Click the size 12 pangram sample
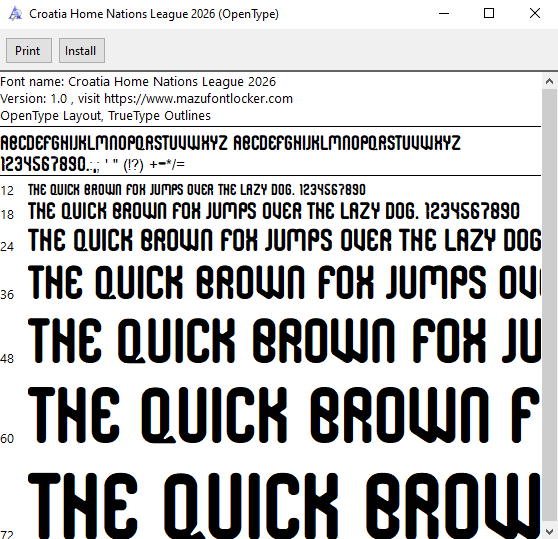558x539 pixels. [197, 190]
